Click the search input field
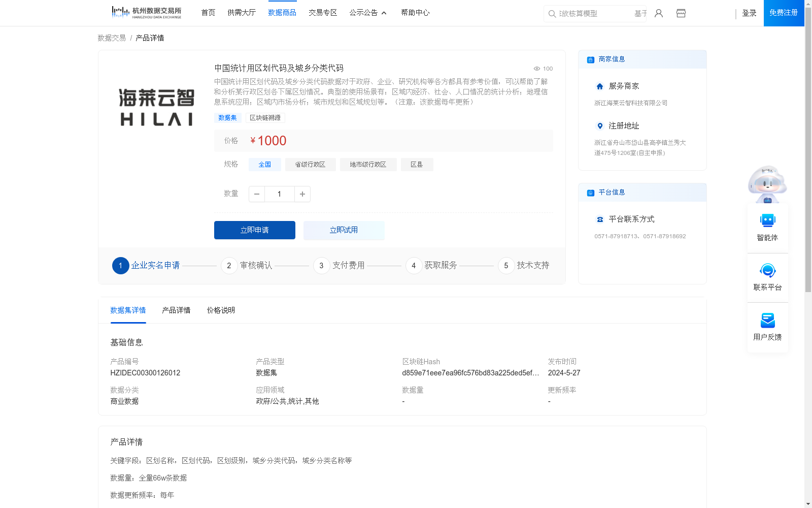The width and height of the screenshot is (812, 508). [x=594, y=14]
